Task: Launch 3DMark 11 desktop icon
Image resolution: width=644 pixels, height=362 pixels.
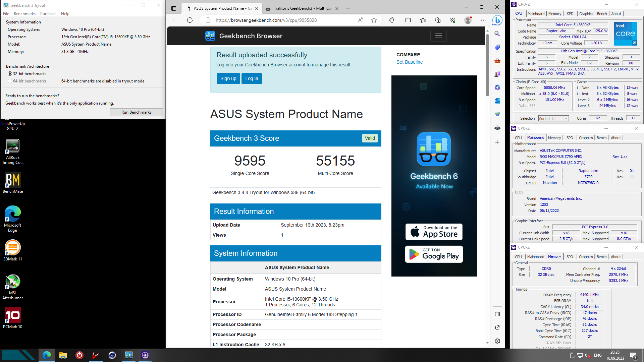Action: click(x=13, y=250)
